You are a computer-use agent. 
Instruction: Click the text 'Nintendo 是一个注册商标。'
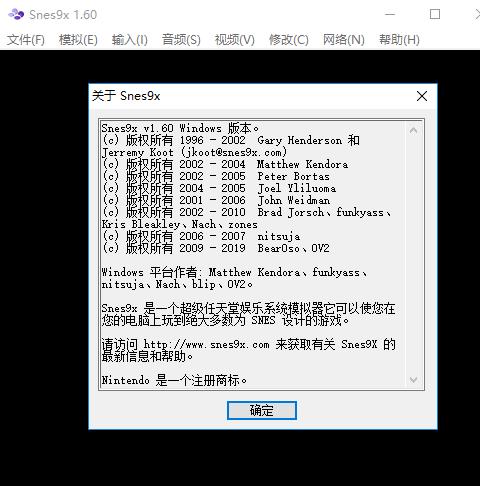coord(174,380)
